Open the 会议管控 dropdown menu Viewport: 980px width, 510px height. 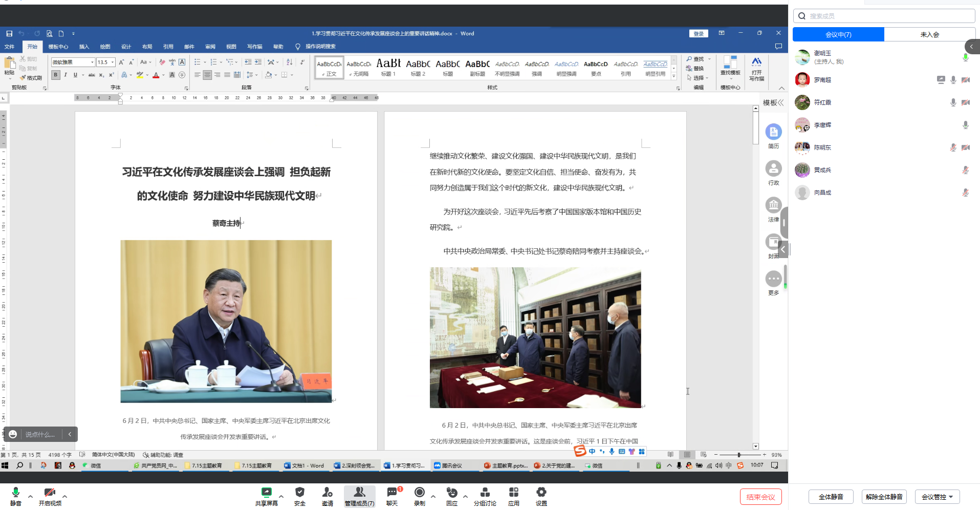(937, 497)
